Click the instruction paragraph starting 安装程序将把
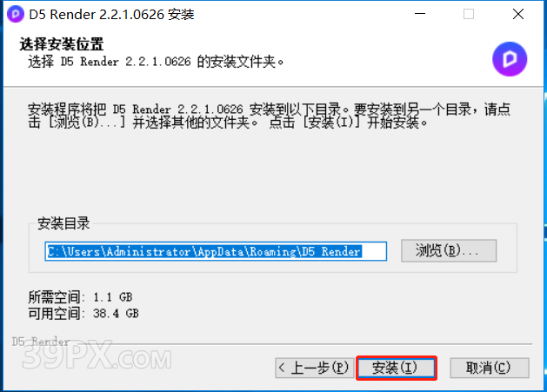 point(269,116)
